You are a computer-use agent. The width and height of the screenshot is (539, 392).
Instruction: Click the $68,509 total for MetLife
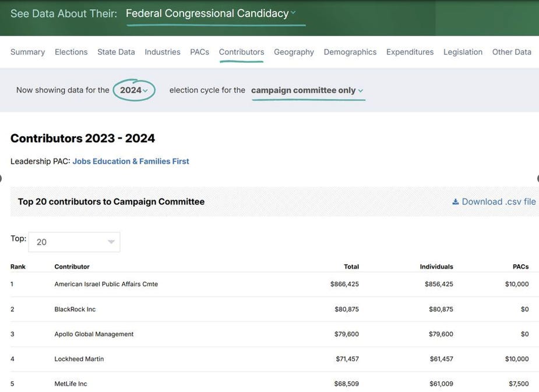(x=347, y=384)
